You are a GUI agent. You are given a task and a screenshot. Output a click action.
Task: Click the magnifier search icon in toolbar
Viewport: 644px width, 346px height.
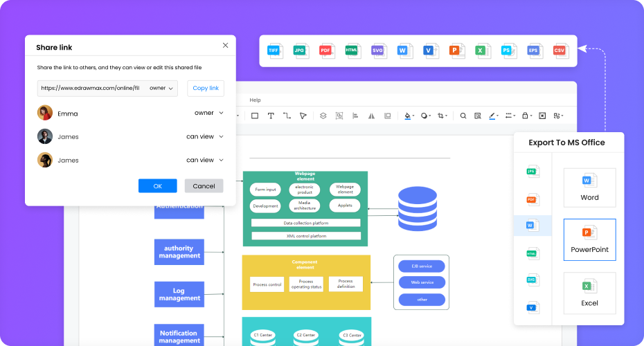pos(463,116)
